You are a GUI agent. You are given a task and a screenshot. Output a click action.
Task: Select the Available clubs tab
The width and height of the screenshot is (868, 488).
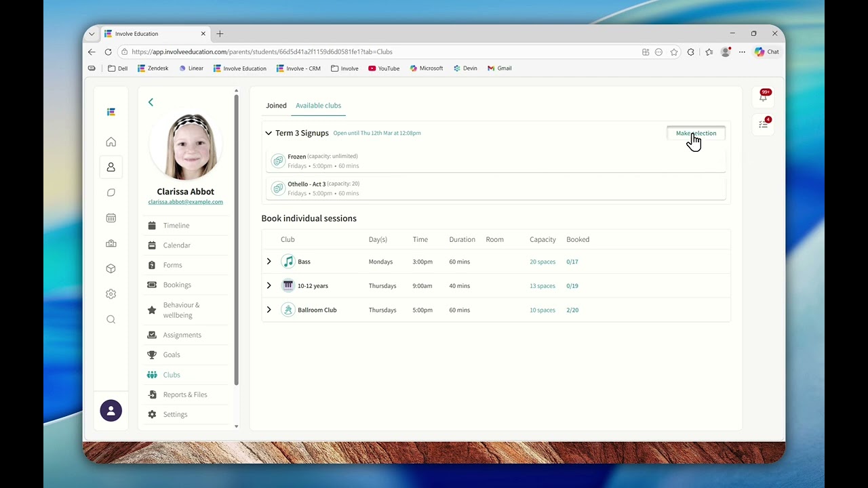[319, 106]
